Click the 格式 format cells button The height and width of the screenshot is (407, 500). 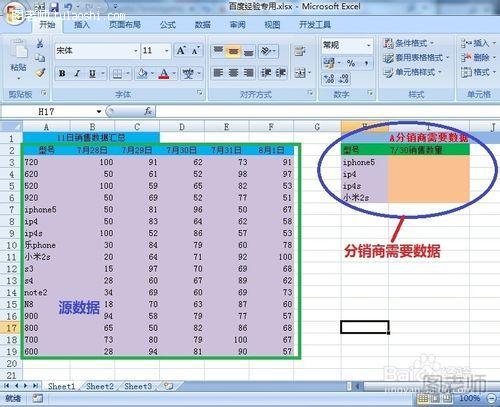pyautogui.click(x=478, y=72)
